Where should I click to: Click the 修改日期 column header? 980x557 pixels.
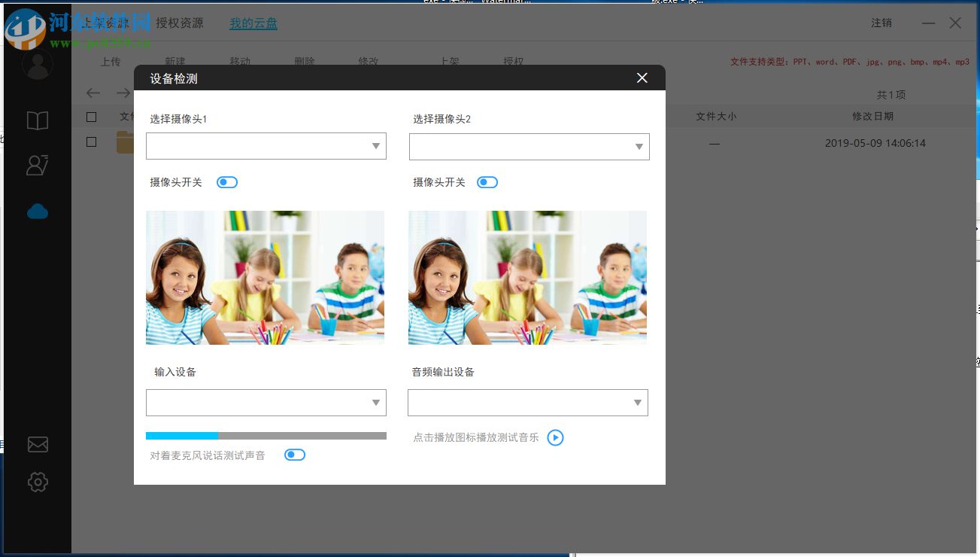coord(872,117)
